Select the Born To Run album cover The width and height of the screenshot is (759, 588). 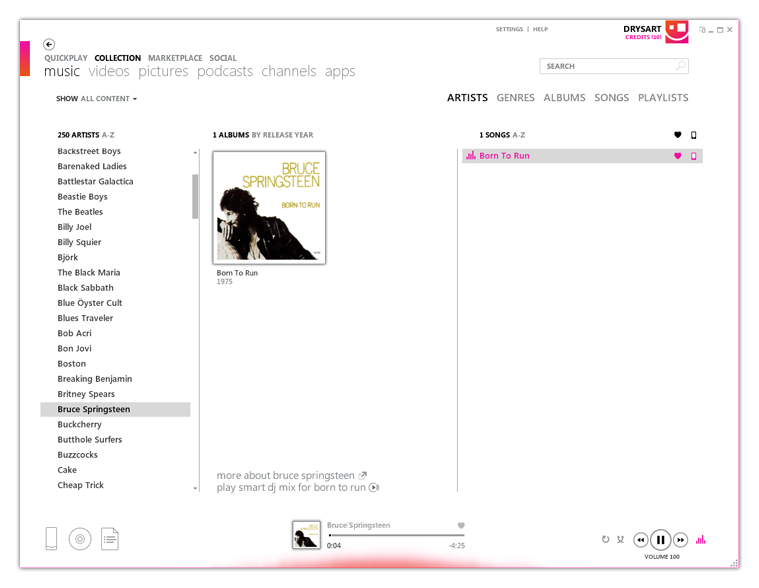(x=269, y=208)
